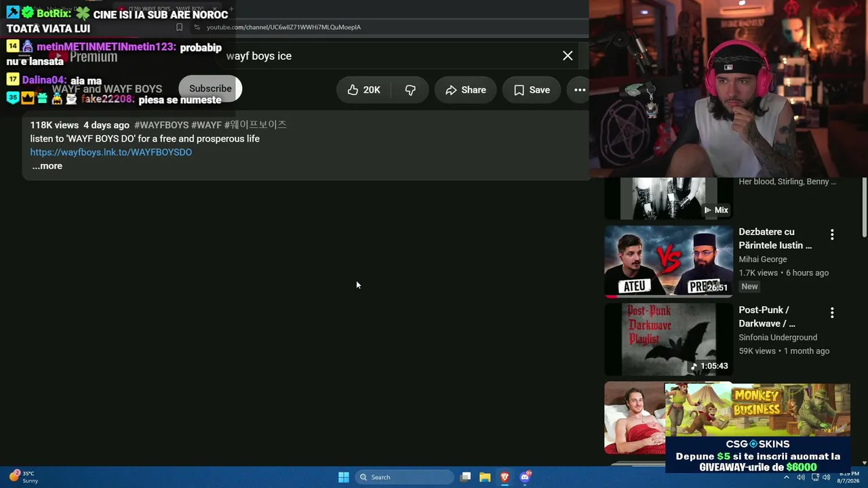This screenshot has width=868, height=488.
Task: Subscribe to the WAYF and WAYF BOYS channel
Action: point(210,89)
